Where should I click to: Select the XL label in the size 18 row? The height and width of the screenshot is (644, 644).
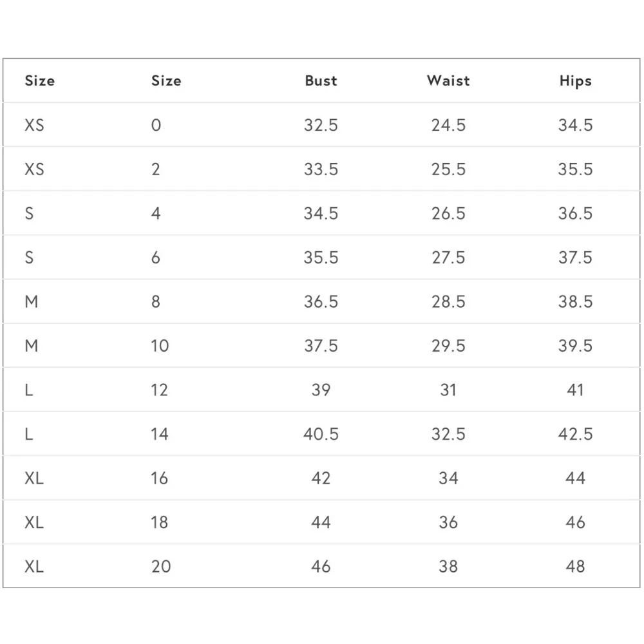click(35, 522)
